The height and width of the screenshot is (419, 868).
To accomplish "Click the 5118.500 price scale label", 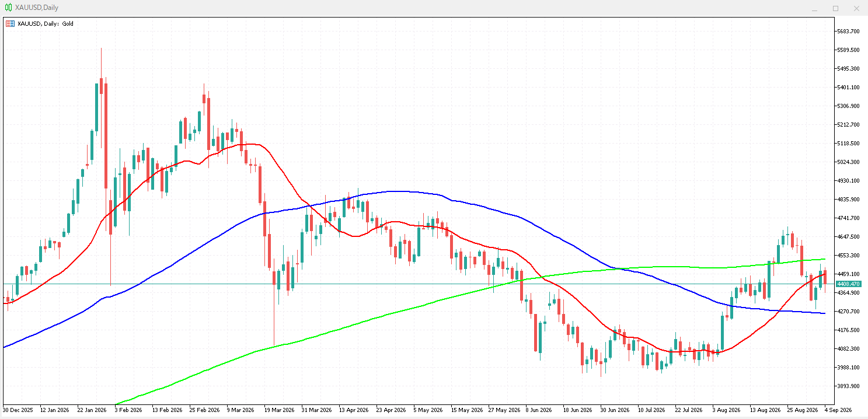I will click(848, 144).
